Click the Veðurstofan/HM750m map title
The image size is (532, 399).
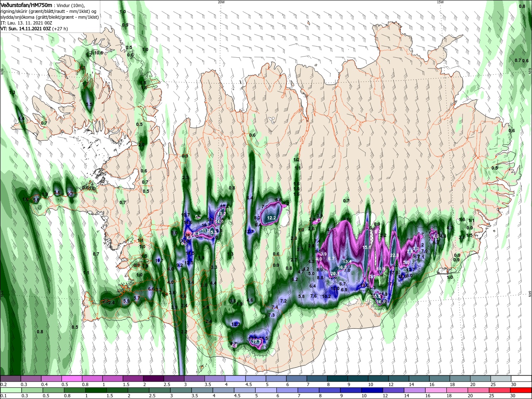pyautogui.click(x=27, y=5)
